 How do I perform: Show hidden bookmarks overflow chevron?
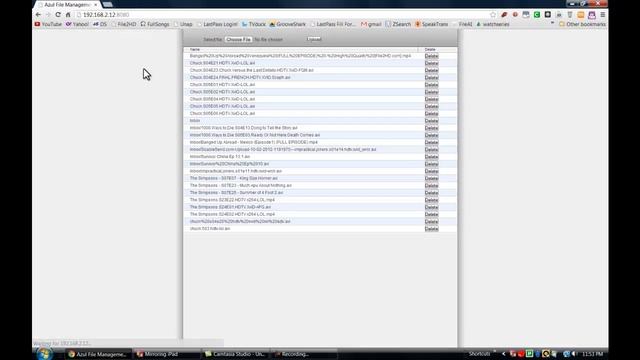tap(552, 24)
